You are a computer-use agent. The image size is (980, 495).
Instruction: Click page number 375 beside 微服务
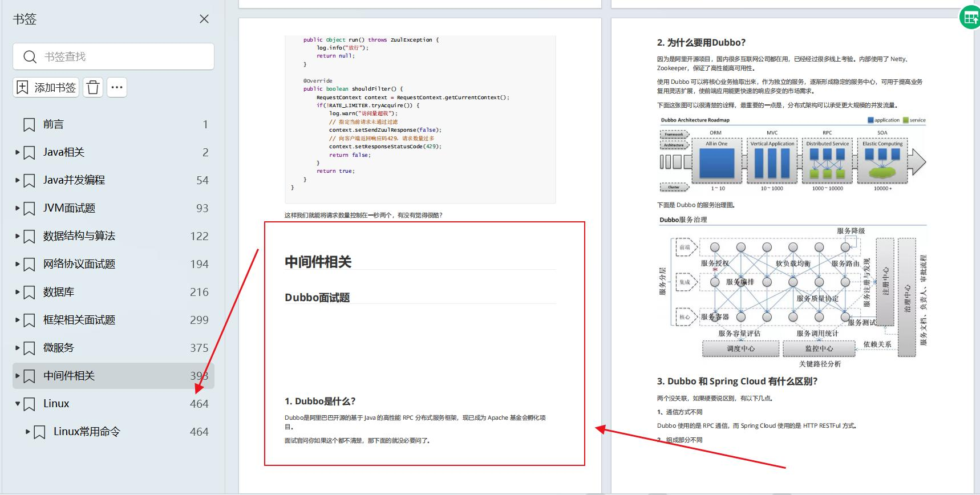199,348
